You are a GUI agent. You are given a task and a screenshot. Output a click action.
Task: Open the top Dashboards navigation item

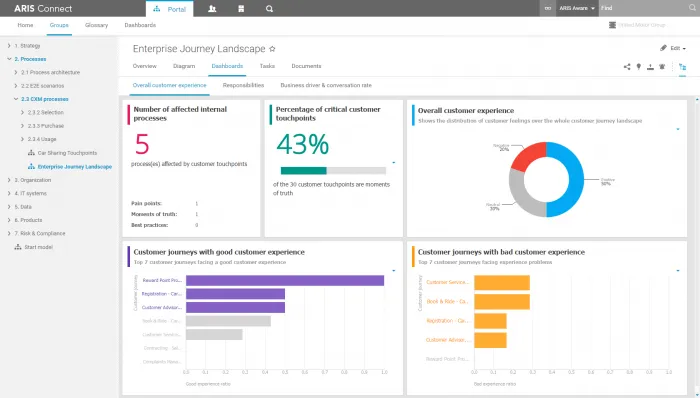click(140, 25)
